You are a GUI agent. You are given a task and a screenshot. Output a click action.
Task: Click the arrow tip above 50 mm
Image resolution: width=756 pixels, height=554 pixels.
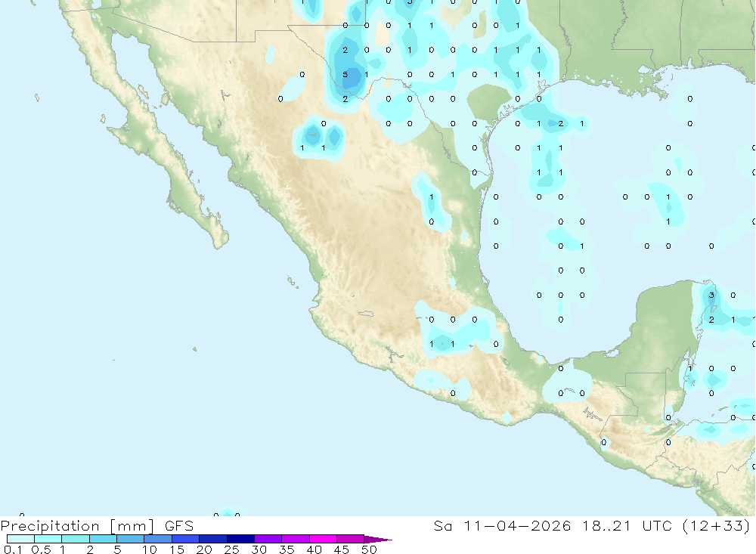(x=379, y=539)
